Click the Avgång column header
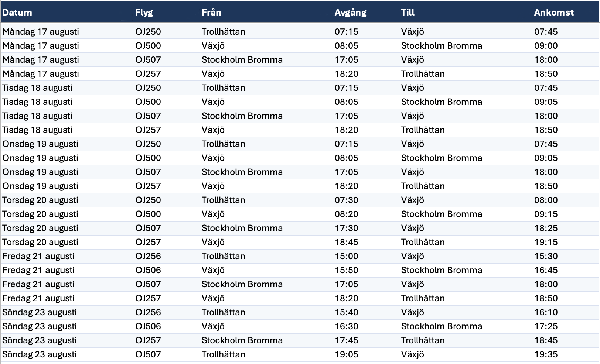The width and height of the screenshot is (600, 364). click(350, 13)
